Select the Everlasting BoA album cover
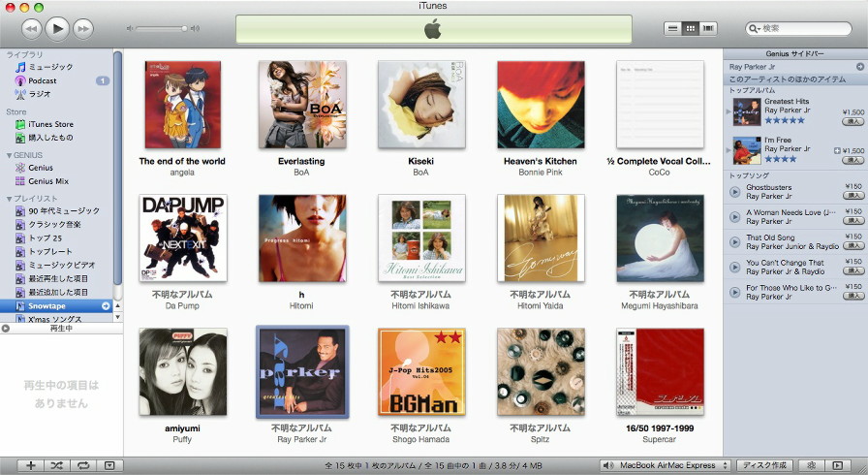This screenshot has width=868, height=475. pos(302,105)
